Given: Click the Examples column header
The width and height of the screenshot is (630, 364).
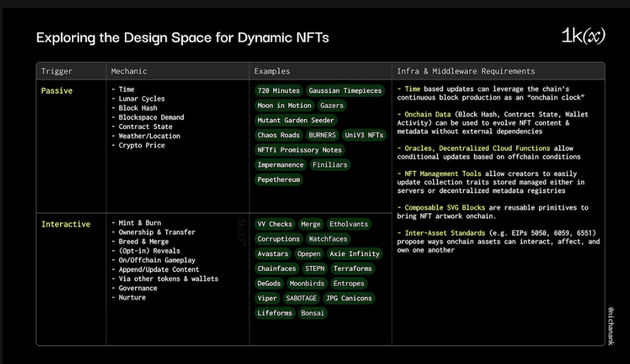Looking at the screenshot, I should (x=272, y=71).
